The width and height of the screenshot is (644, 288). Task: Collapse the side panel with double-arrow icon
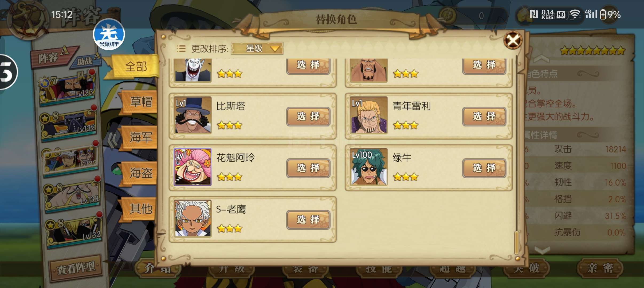tap(112, 139)
